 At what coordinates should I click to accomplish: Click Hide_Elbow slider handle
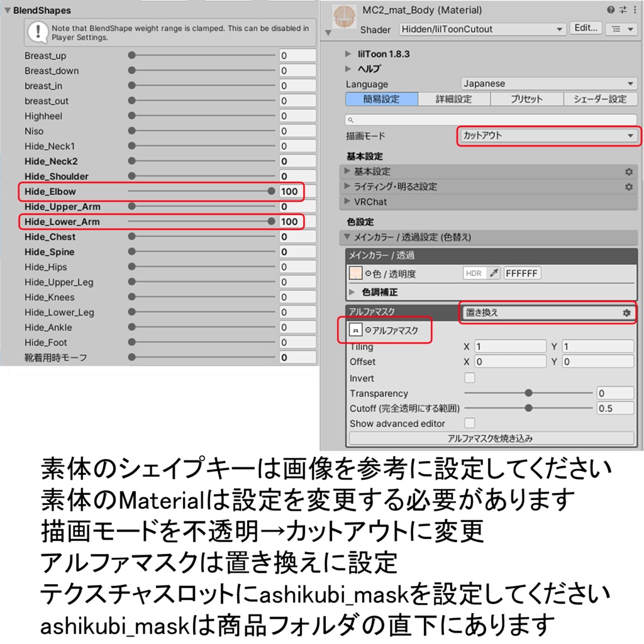[271, 191]
